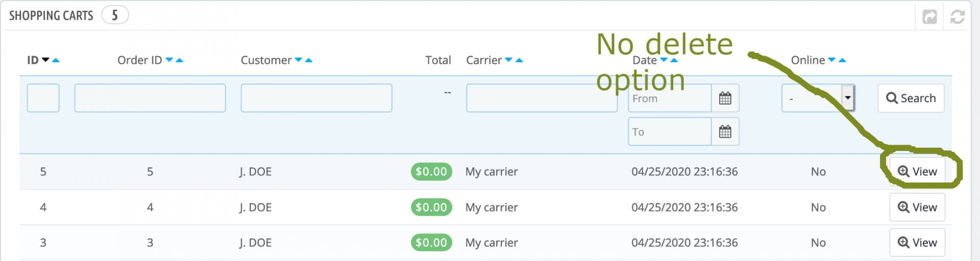View shopping cart 3
Image resolution: width=980 pixels, height=261 pixels.
917,242
